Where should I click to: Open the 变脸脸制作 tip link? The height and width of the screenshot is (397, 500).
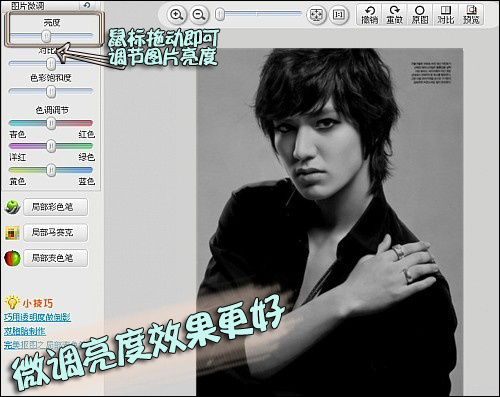point(25,331)
